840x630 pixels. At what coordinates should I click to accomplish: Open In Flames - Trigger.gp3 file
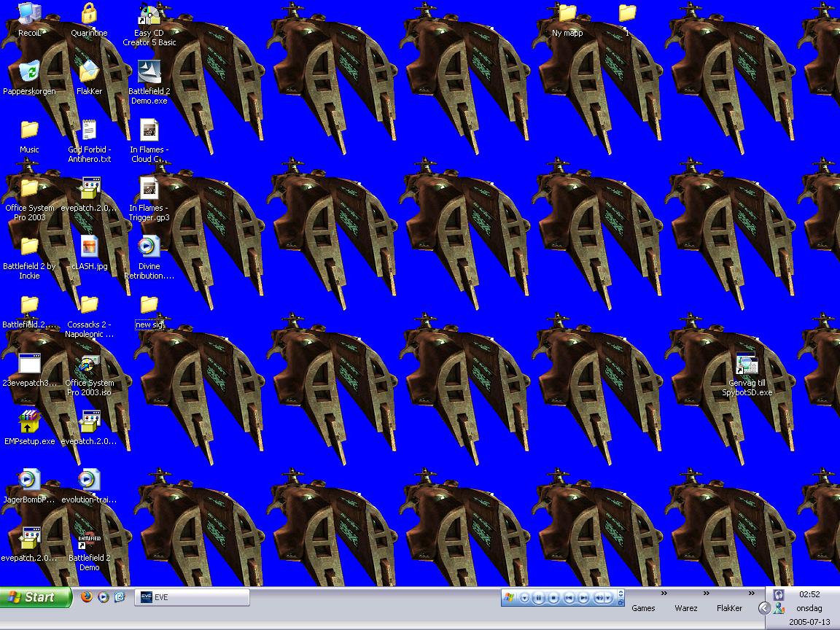point(149,189)
